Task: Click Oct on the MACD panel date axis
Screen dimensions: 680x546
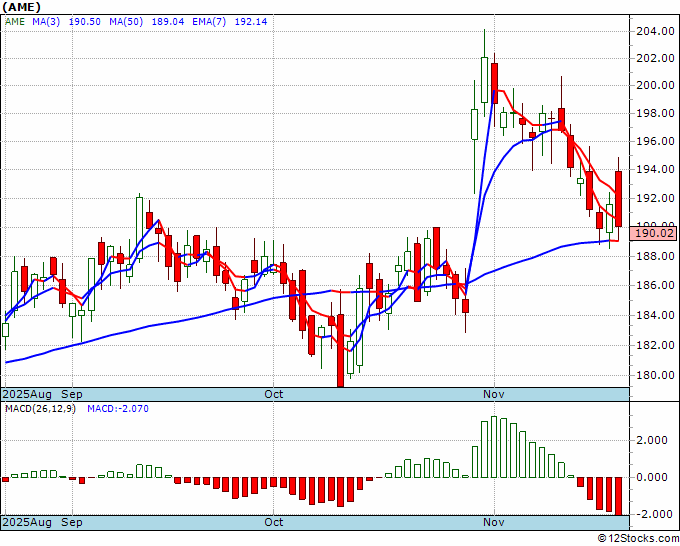Action: pyautogui.click(x=274, y=522)
